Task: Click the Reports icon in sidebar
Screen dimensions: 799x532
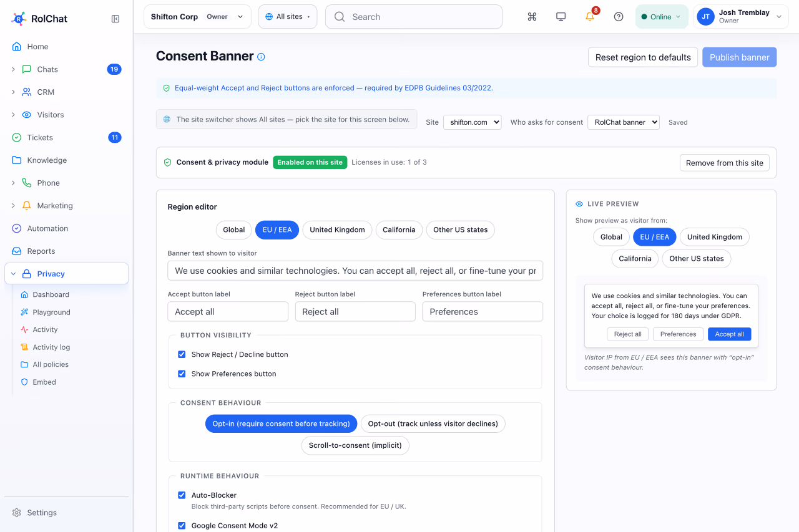Action: point(17,251)
